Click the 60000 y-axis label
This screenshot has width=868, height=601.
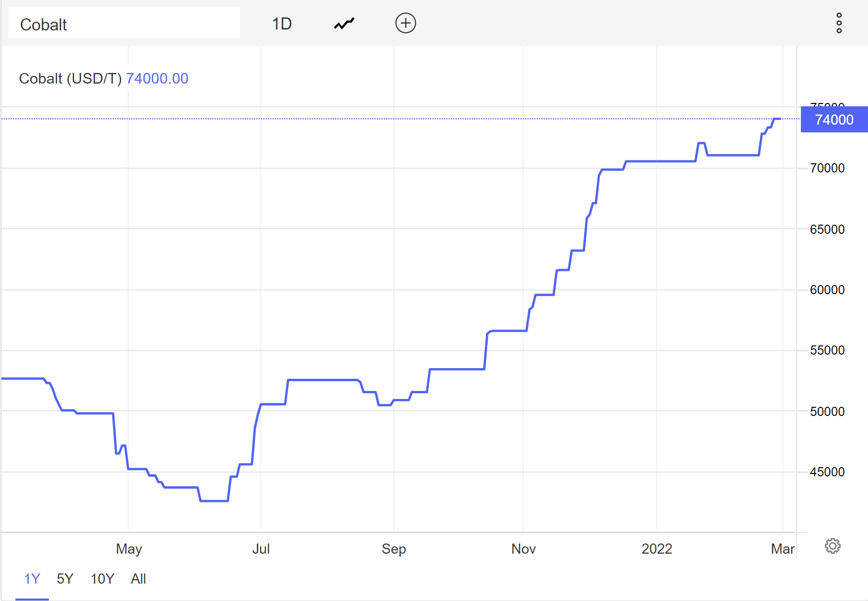click(x=827, y=290)
